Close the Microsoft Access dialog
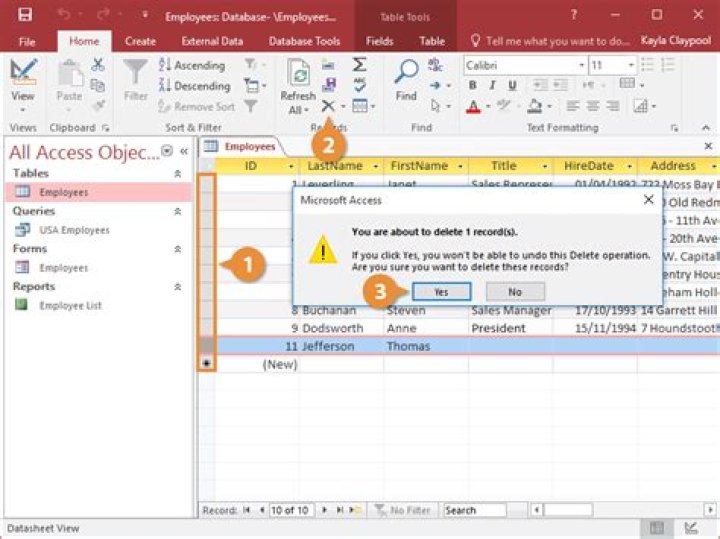 [x=648, y=200]
